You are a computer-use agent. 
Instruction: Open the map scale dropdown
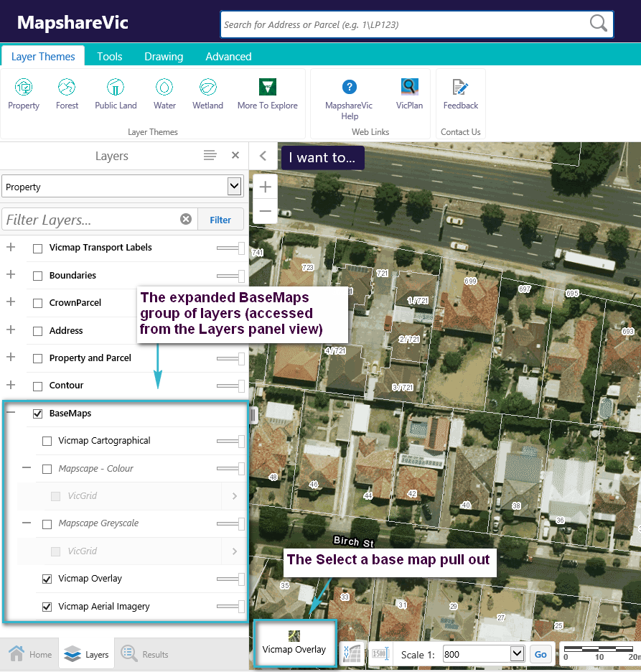pos(517,653)
